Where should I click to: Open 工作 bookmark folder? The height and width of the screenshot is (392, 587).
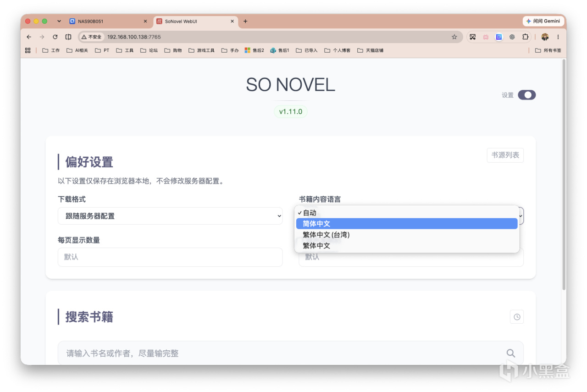click(51, 50)
